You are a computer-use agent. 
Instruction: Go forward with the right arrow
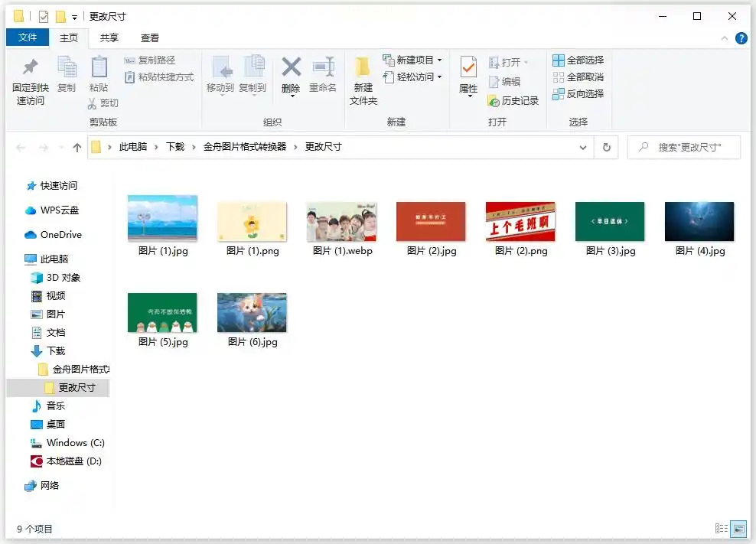44,148
